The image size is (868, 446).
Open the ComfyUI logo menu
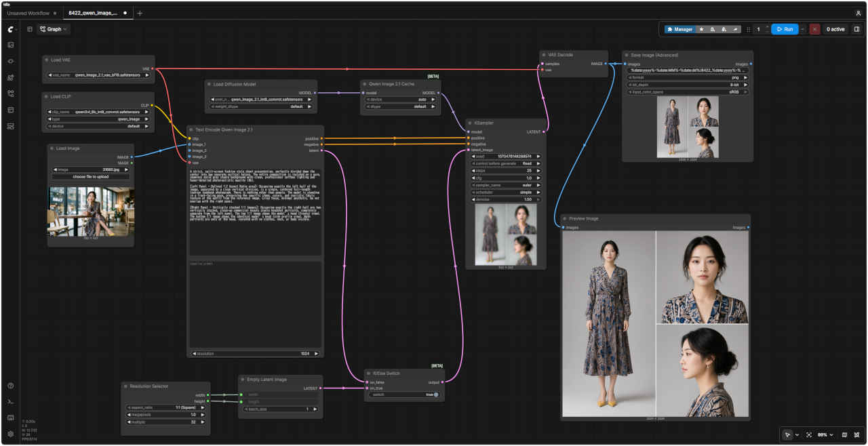[11, 29]
